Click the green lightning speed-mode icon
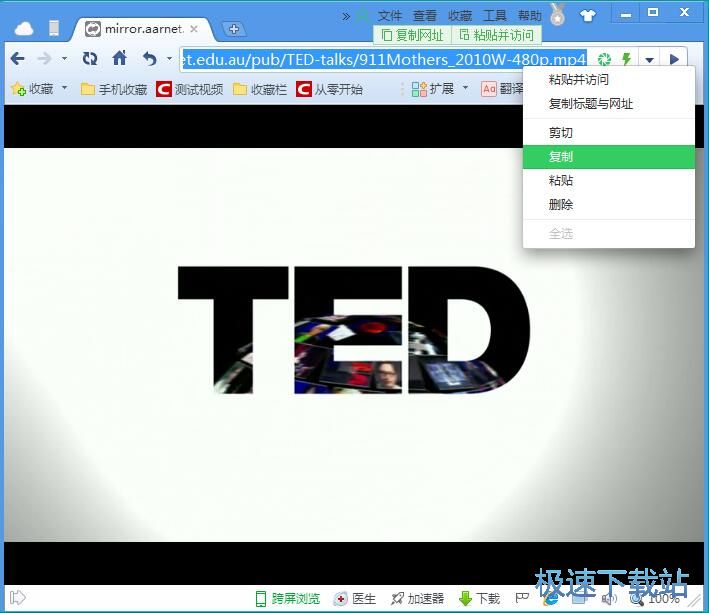This screenshot has height=613, width=709. (x=626, y=59)
